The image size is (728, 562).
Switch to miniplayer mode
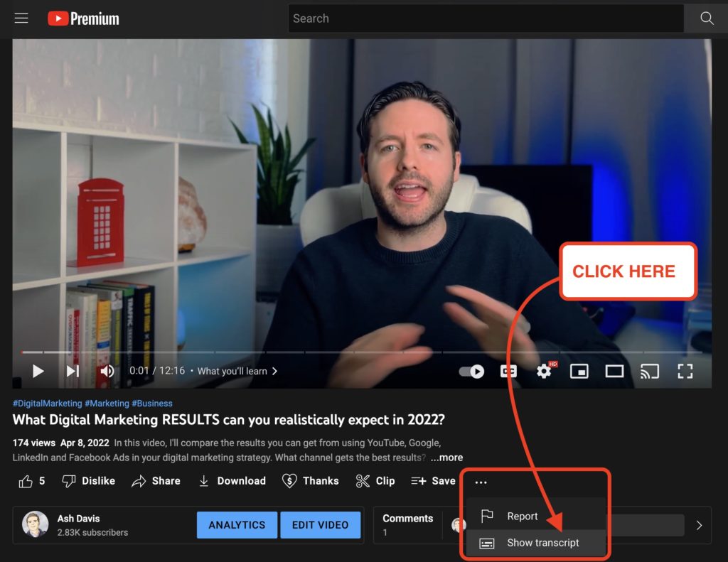click(579, 371)
